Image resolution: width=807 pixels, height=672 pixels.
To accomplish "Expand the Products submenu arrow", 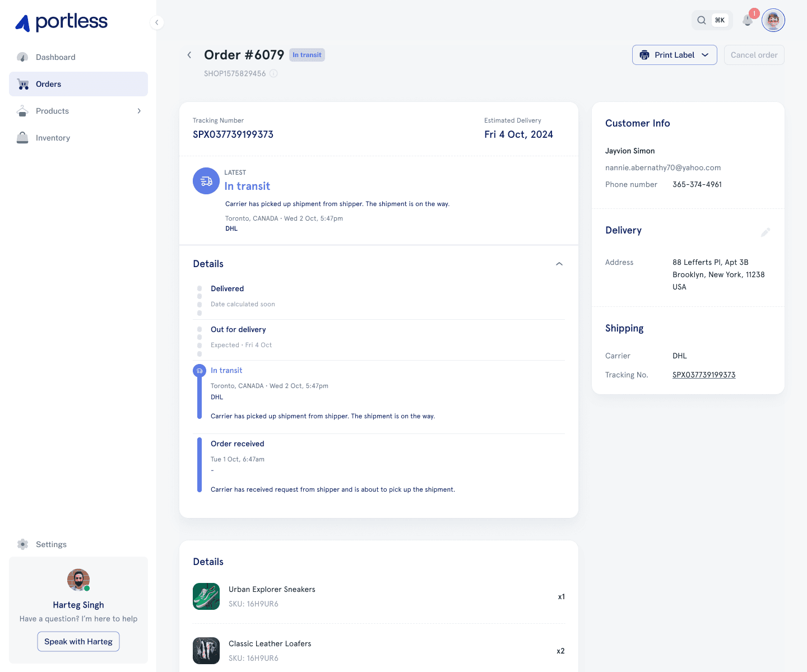I will 139,111.
